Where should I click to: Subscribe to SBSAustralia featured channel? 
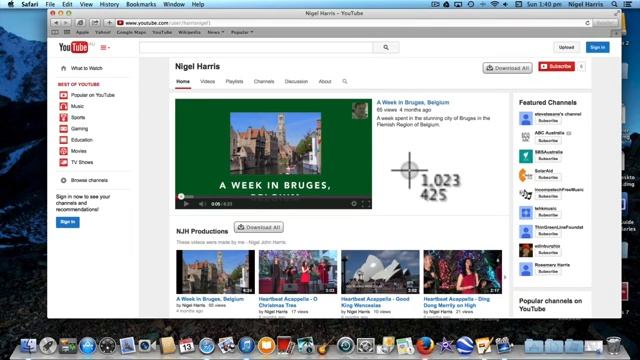(x=548, y=159)
